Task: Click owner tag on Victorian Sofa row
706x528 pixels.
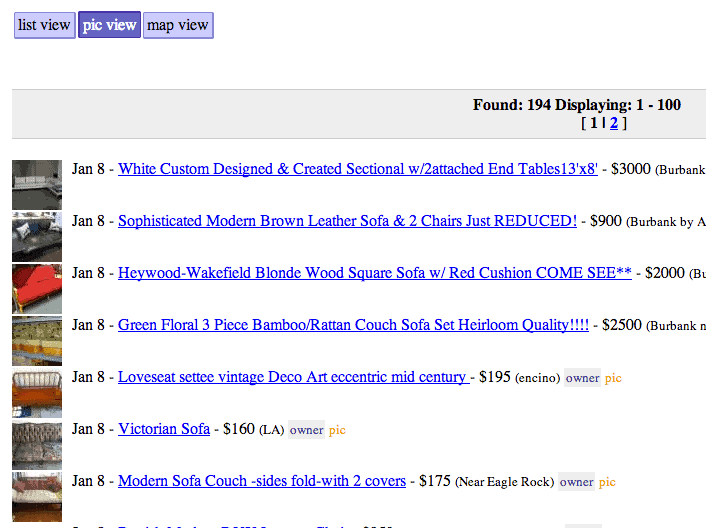Action: point(306,430)
